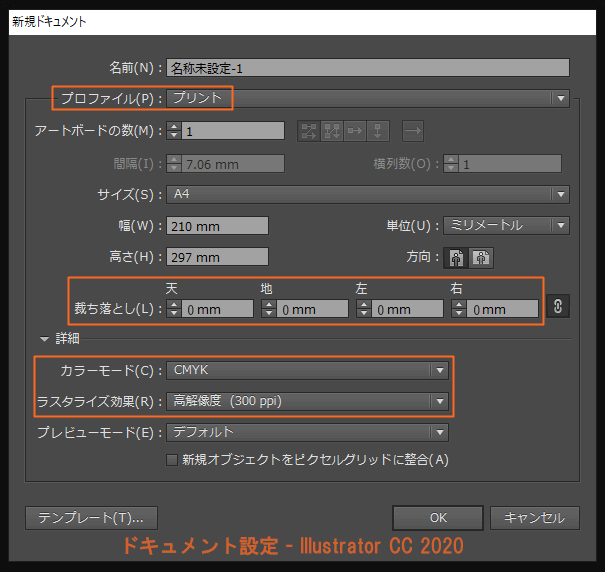Image resolution: width=605 pixels, height=572 pixels.
Task: Choose portrait orientation icon
Action: [457, 257]
